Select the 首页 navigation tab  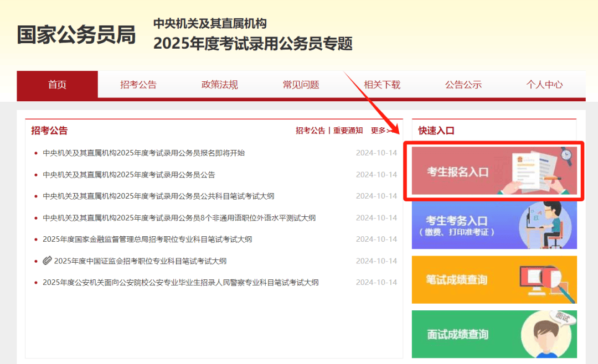pyautogui.click(x=57, y=85)
